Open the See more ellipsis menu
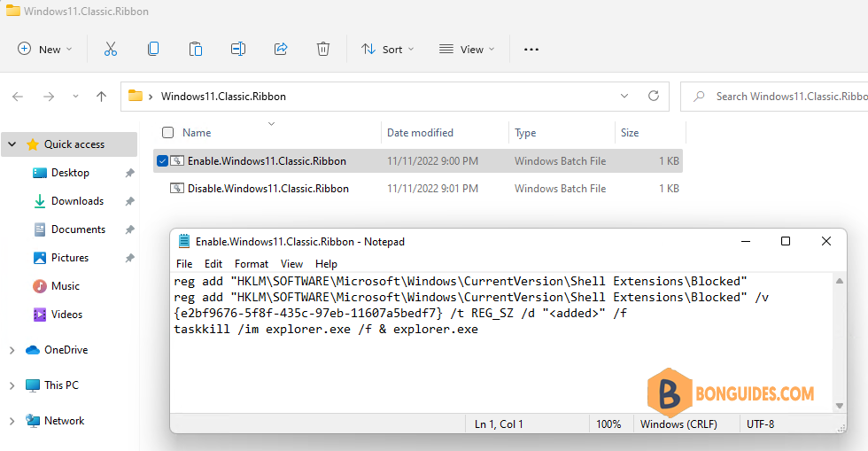Screen dimensions: 868x451 coord(531,50)
